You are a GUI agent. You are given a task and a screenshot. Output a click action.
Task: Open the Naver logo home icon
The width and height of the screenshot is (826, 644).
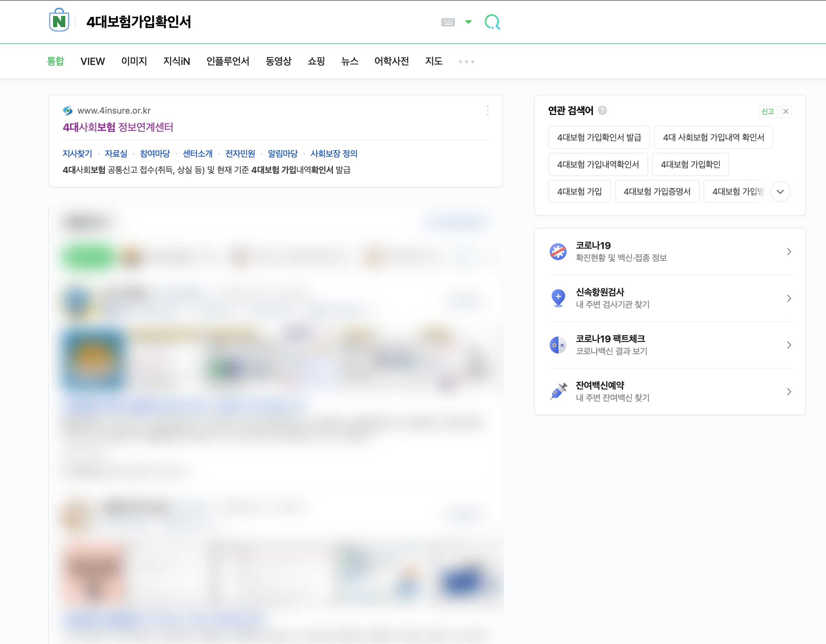[x=59, y=20]
